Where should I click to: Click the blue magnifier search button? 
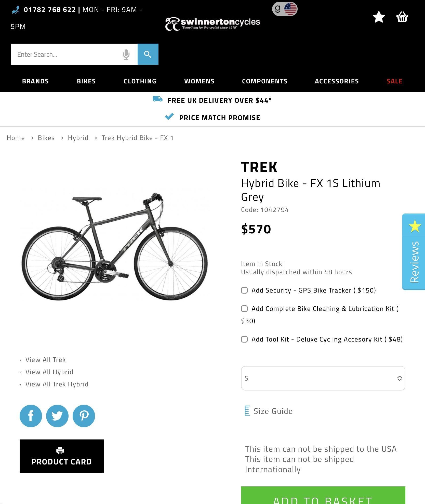pos(148,54)
